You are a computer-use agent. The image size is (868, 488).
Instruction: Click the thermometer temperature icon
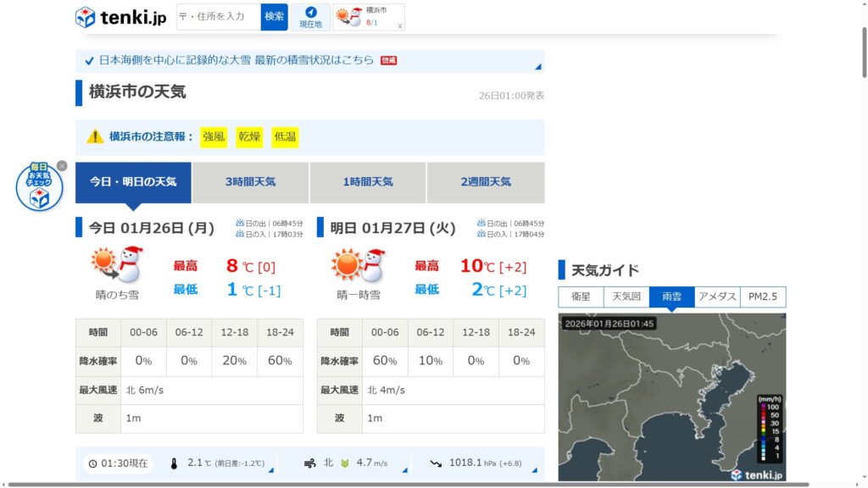[x=174, y=463]
